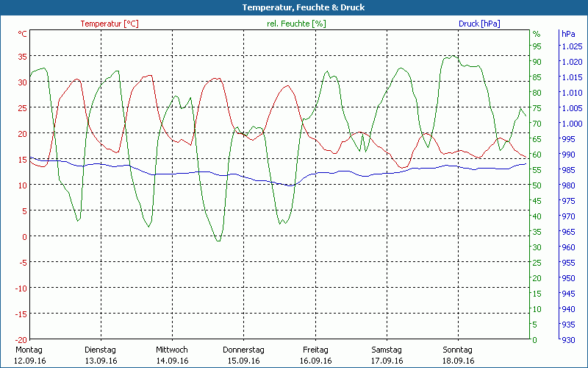
Task: Click the date '18.09.16'
Action: coord(458,361)
